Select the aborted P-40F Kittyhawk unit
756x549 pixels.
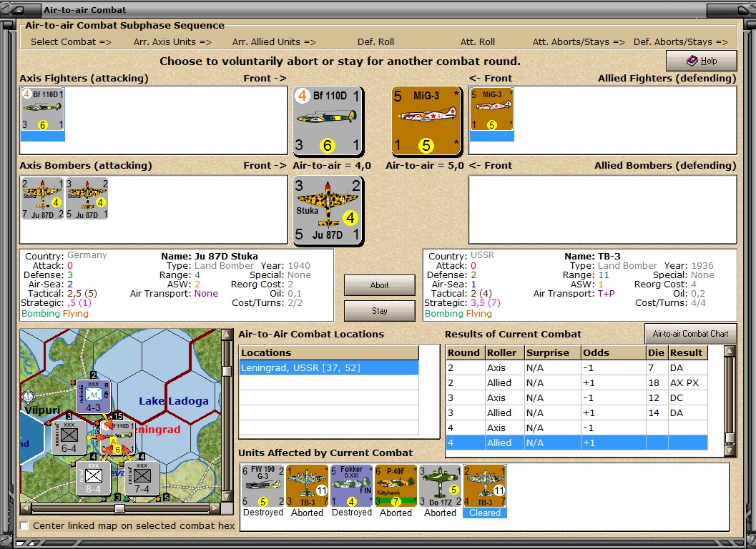[396, 486]
